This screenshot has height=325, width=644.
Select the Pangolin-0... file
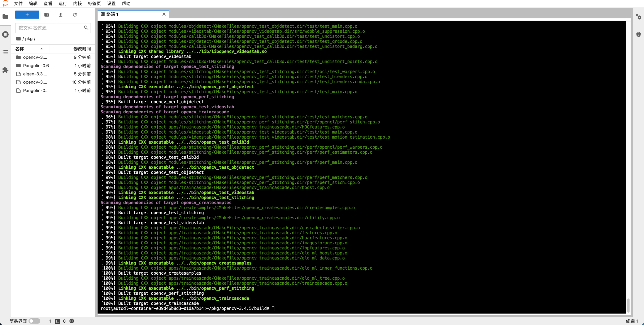[53, 90]
